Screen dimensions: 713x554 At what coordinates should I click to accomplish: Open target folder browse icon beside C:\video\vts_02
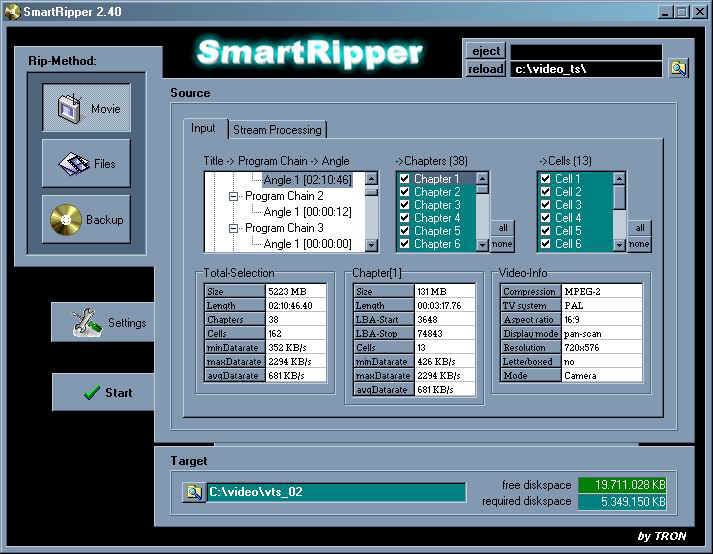194,492
